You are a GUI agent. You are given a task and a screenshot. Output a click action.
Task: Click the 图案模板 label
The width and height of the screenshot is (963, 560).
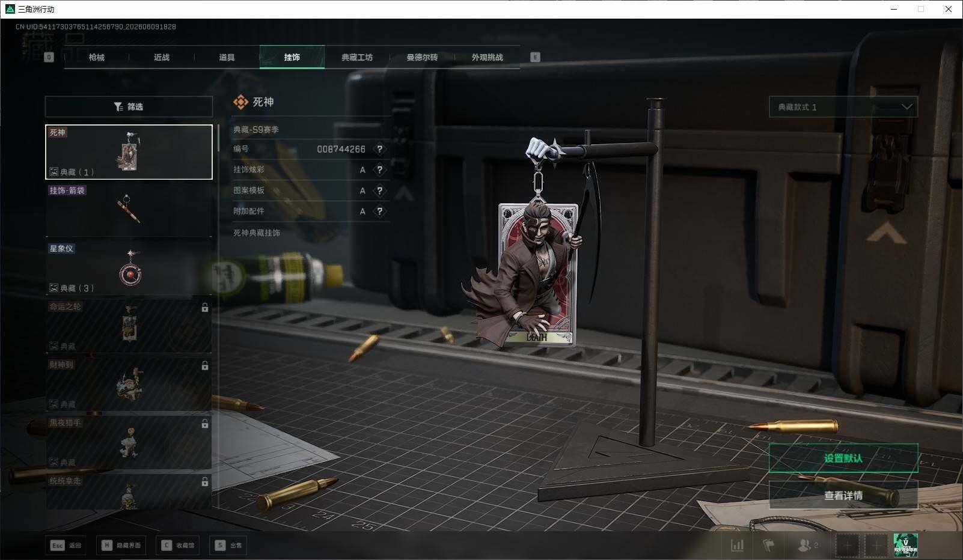click(249, 190)
